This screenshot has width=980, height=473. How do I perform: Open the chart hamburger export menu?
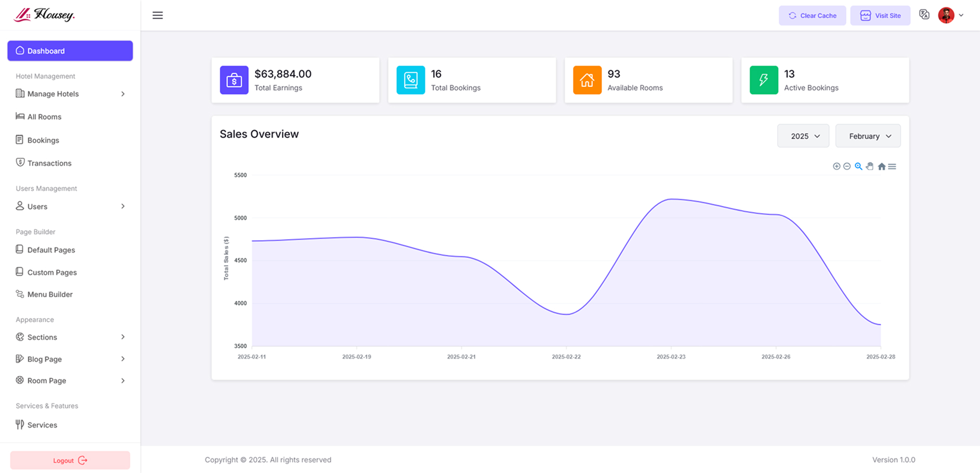click(892, 166)
